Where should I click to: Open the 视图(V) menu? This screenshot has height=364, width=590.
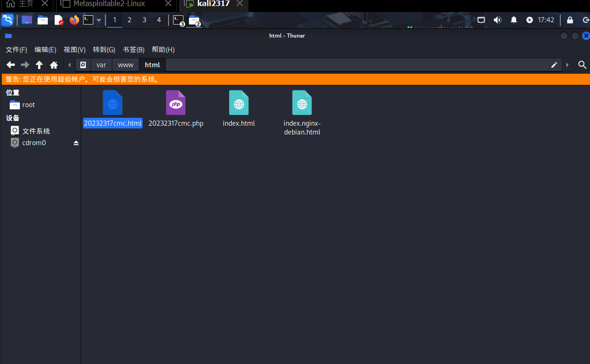[75, 50]
